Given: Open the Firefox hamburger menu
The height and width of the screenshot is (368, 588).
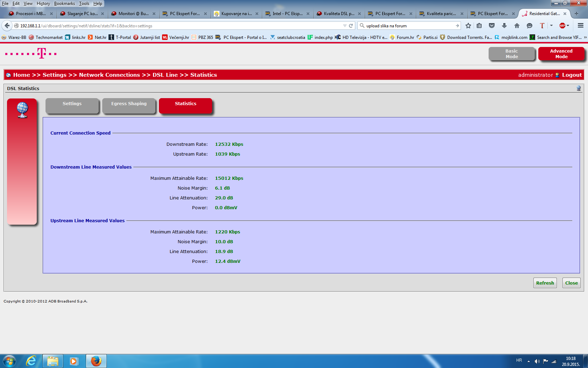Looking at the screenshot, I should click(581, 26).
